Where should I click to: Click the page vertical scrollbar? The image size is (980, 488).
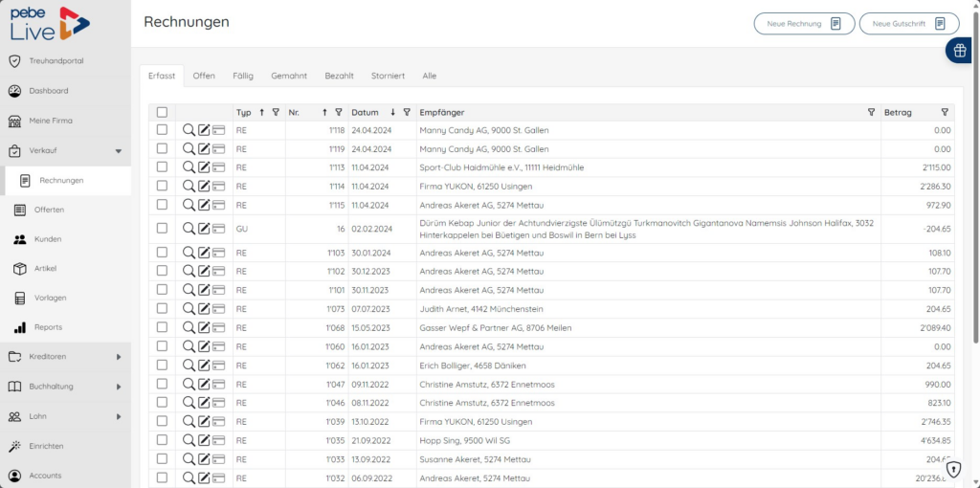976,175
